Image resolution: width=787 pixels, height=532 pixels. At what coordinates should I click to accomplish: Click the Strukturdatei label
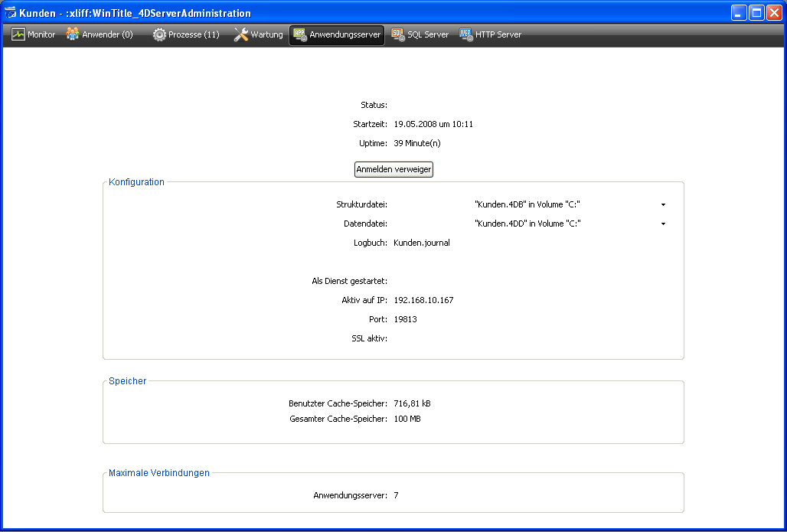tap(361, 204)
